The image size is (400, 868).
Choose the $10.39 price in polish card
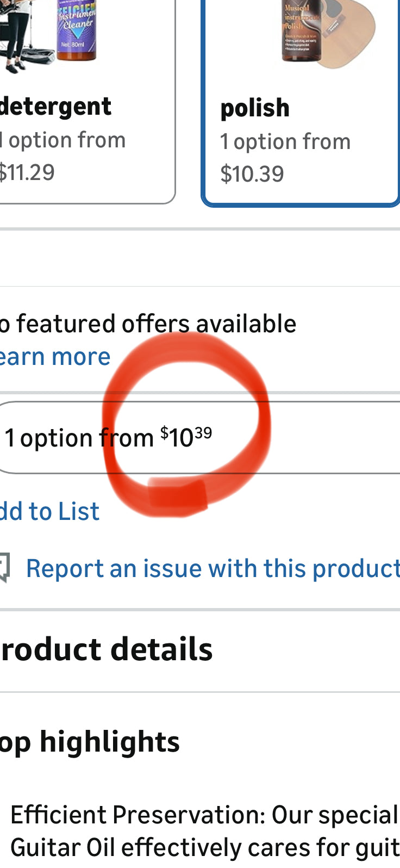click(252, 174)
